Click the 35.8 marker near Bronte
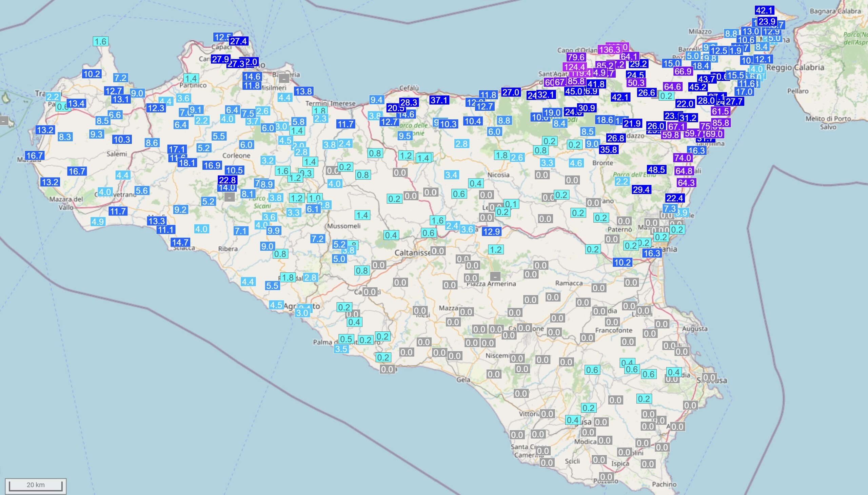The width and height of the screenshot is (868, 495). [609, 149]
